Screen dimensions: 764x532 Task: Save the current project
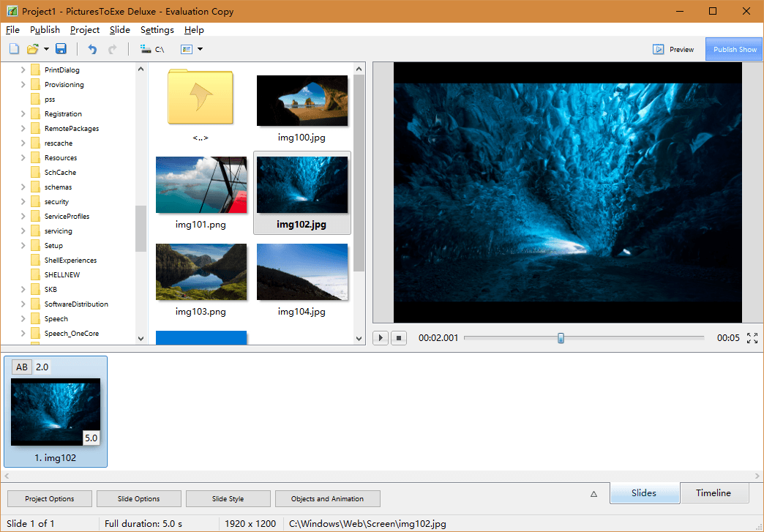61,48
